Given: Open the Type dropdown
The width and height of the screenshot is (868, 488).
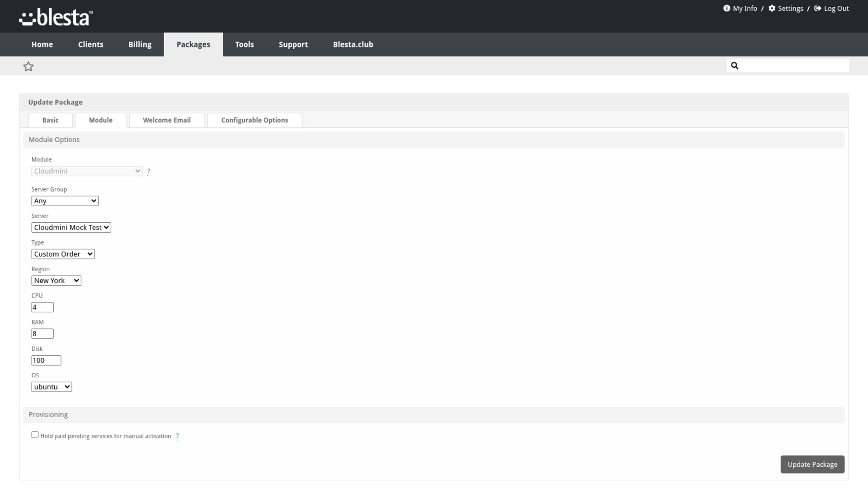Looking at the screenshot, I should (63, 254).
